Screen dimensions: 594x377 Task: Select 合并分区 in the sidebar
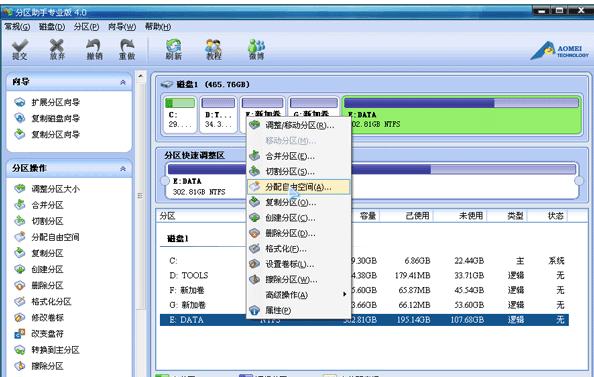(x=39, y=205)
